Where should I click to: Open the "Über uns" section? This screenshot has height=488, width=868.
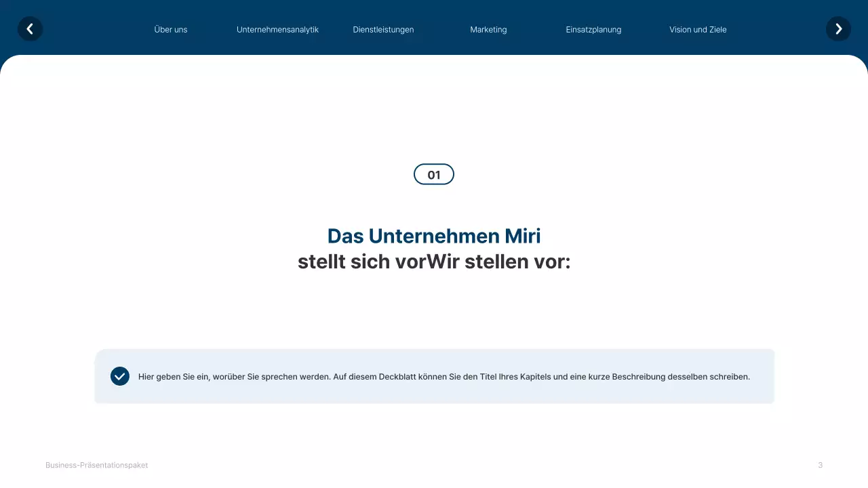[x=171, y=29]
